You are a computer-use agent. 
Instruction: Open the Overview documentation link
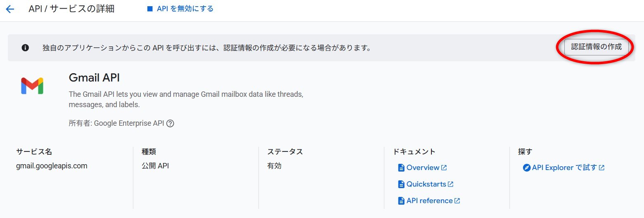click(x=423, y=168)
